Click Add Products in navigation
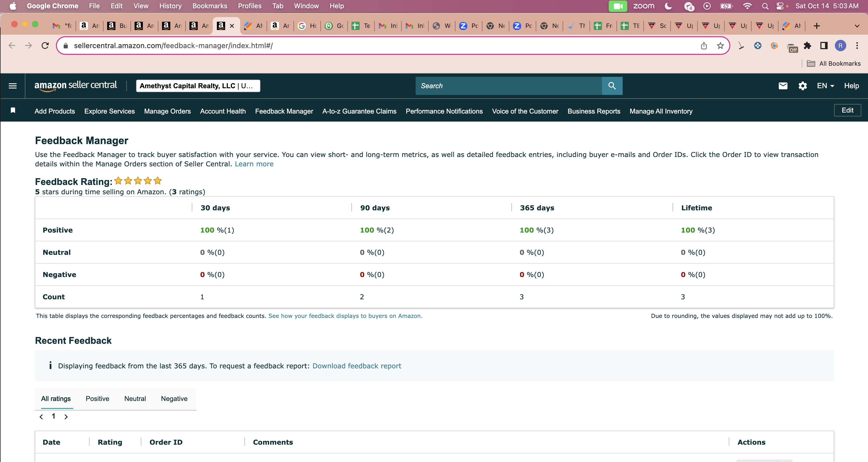This screenshot has width=868, height=462. pos(55,111)
